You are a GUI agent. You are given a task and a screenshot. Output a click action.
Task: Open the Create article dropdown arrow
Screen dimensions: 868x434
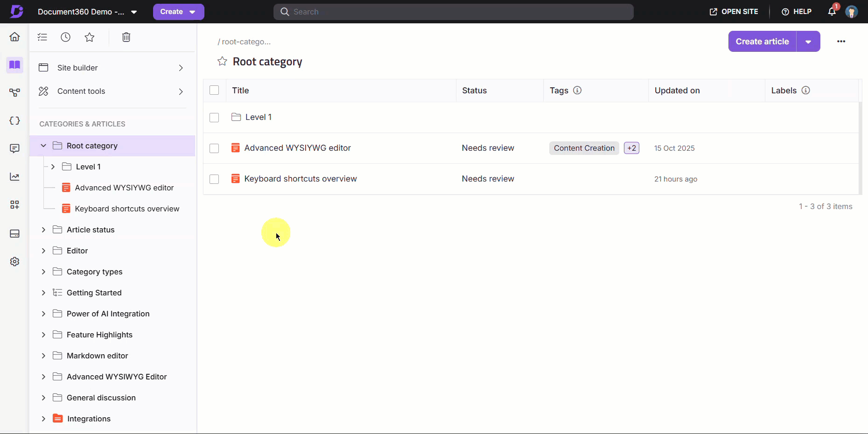(x=808, y=42)
